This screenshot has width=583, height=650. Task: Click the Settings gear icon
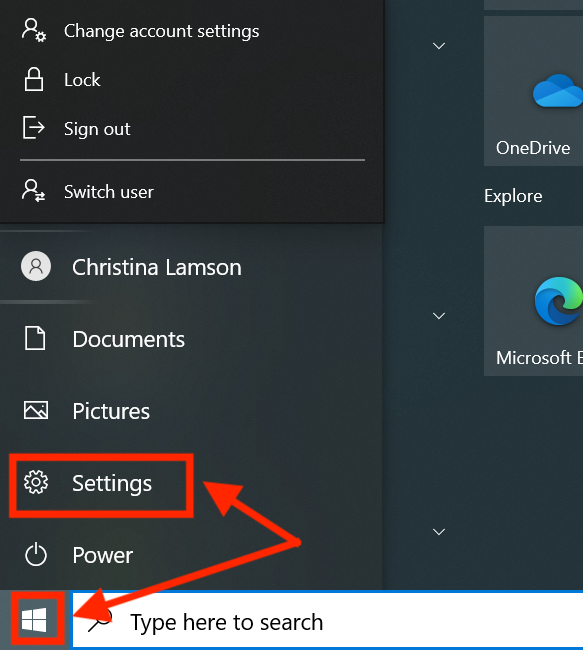click(x=36, y=482)
